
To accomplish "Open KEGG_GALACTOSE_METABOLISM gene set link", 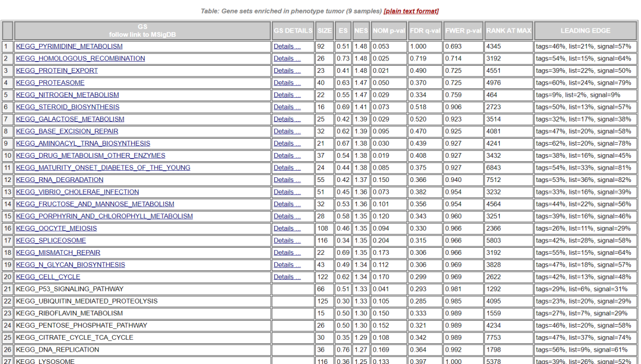I will pyautogui.click(x=70, y=119).
